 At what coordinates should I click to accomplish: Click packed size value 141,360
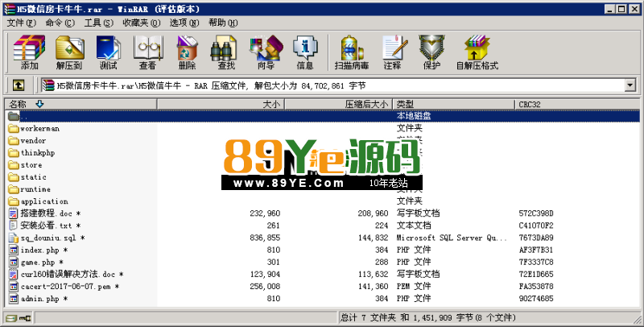point(373,287)
